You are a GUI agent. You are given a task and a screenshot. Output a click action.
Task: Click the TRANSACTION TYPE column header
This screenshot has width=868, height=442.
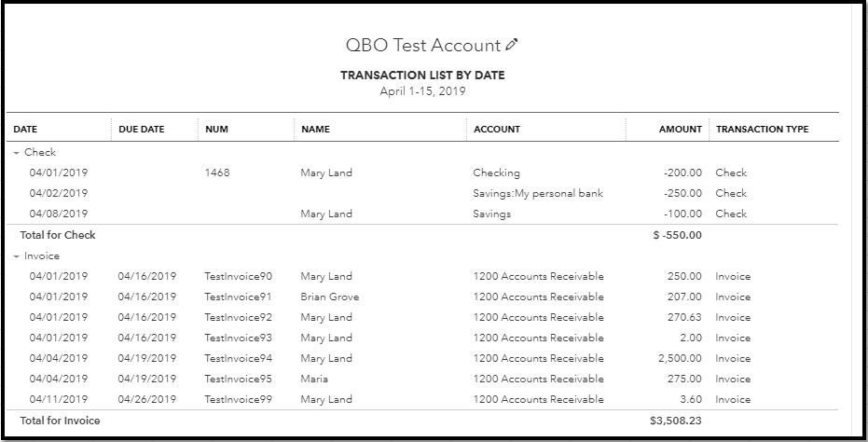762,130
